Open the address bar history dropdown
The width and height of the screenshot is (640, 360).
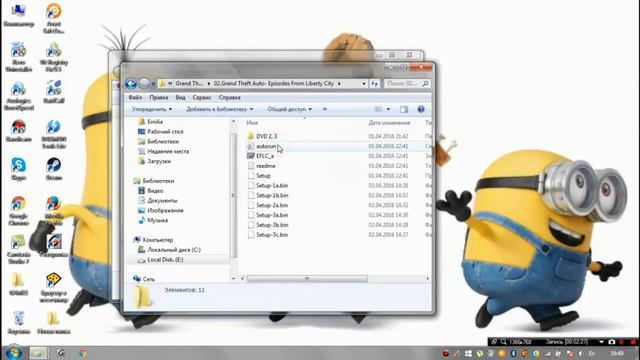pyautogui.click(x=364, y=84)
